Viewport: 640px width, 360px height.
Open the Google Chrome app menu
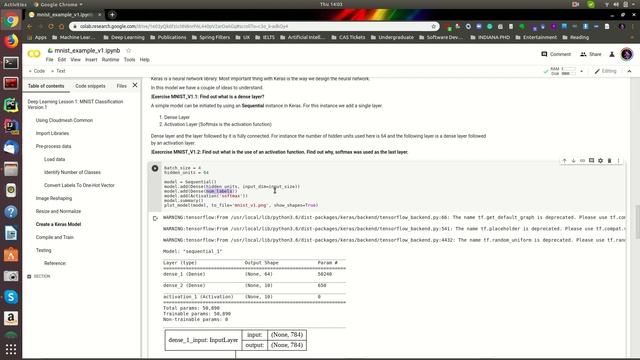pyautogui.click(x=58, y=4)
